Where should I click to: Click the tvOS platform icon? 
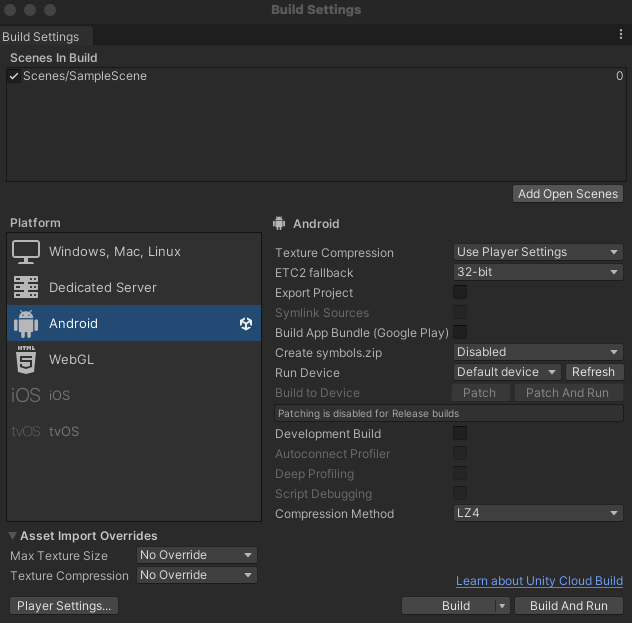[x=26, y=431]
